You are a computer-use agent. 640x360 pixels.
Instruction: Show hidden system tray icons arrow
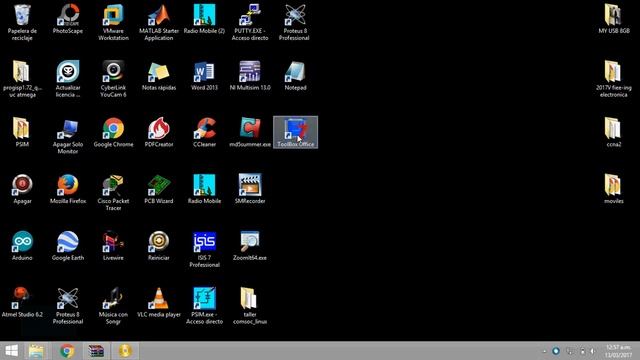click(544, 351)
